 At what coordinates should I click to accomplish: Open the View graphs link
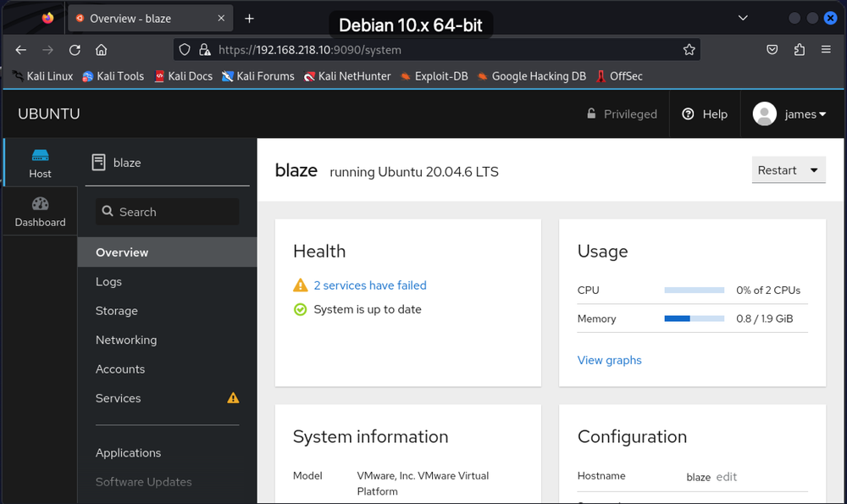pyautogui.click(x=609, y=360)
